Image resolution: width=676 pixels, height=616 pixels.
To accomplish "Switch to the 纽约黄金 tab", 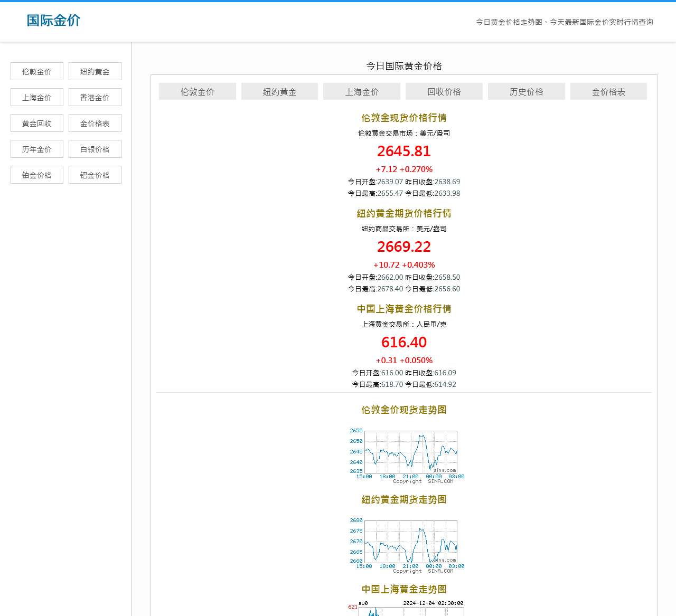I will [x=279, y=91].
